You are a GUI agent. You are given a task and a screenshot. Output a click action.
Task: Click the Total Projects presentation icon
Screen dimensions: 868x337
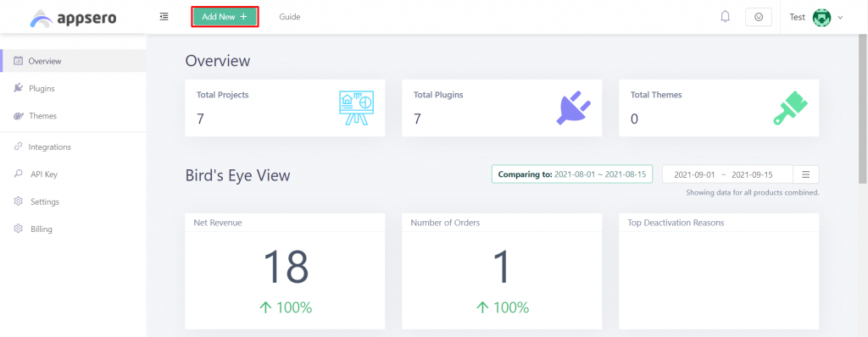click(356, 108)
